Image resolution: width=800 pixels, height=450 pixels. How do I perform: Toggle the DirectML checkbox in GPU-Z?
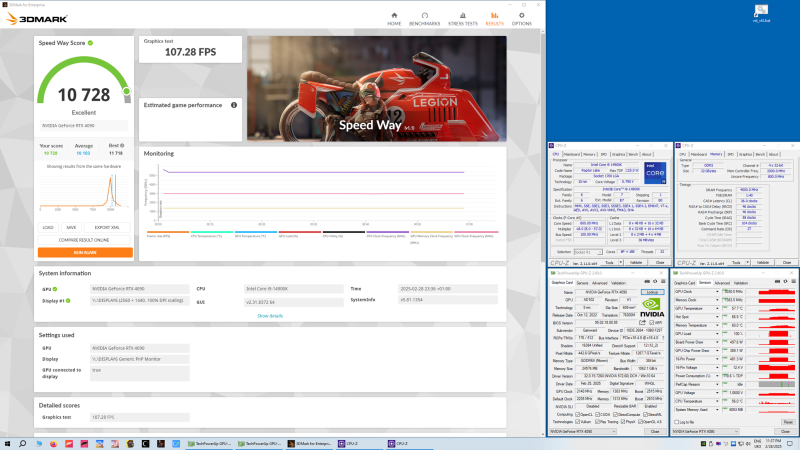(x=645, y=414)
